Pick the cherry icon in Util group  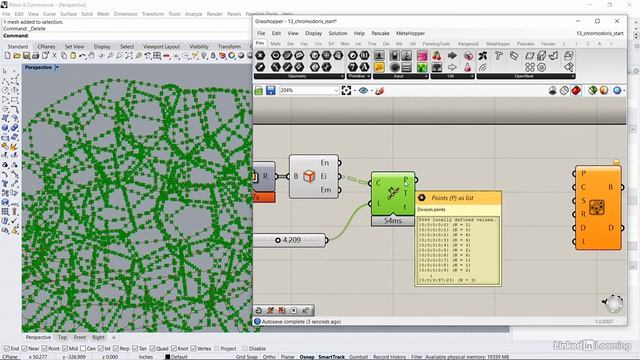pos(437,56)
